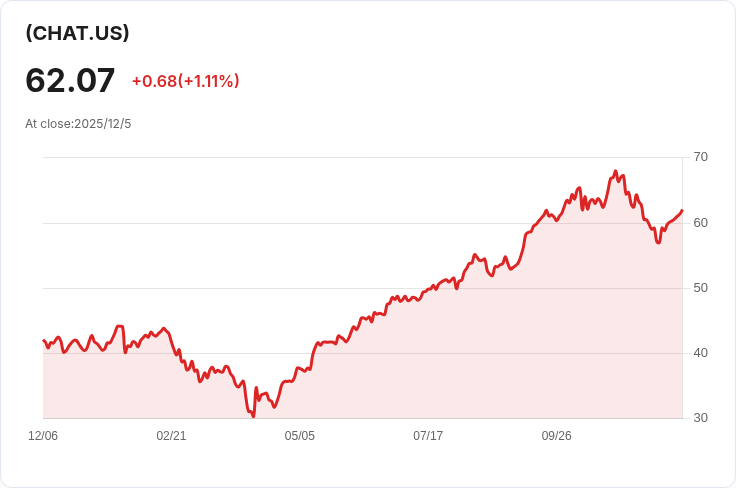This screenshot has width=736, height=488.
Task: Click the CHAT.US ticker title
Action: click(77, 33)
